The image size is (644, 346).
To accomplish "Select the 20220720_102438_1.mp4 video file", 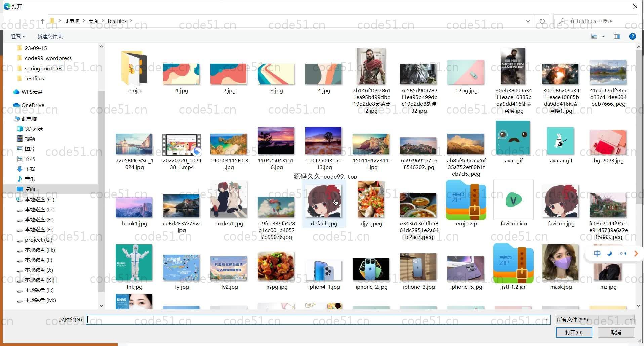I will [x=182, y=145].
